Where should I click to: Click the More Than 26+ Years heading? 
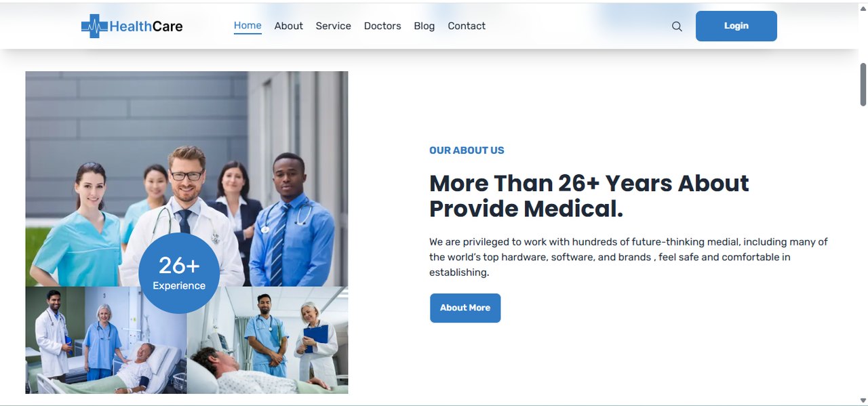pos(589,196)
